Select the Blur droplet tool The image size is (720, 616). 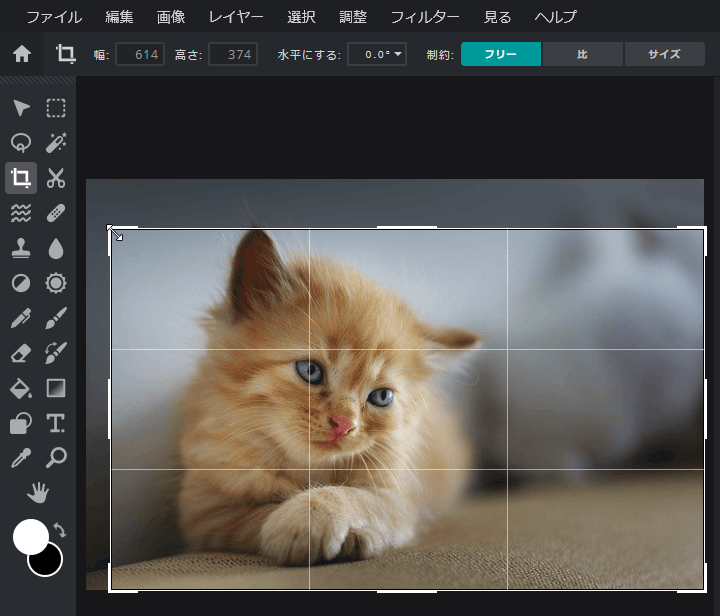click(x=56, y=248)
